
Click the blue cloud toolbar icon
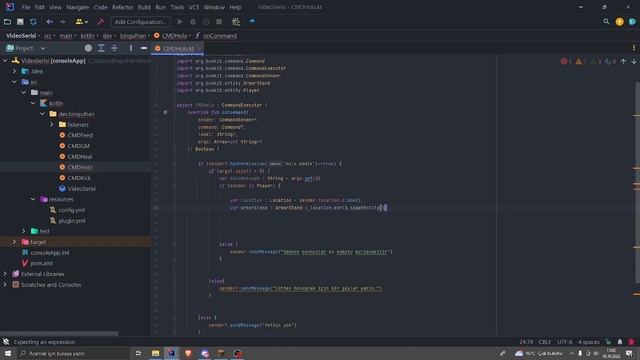(x=252, y=21)
